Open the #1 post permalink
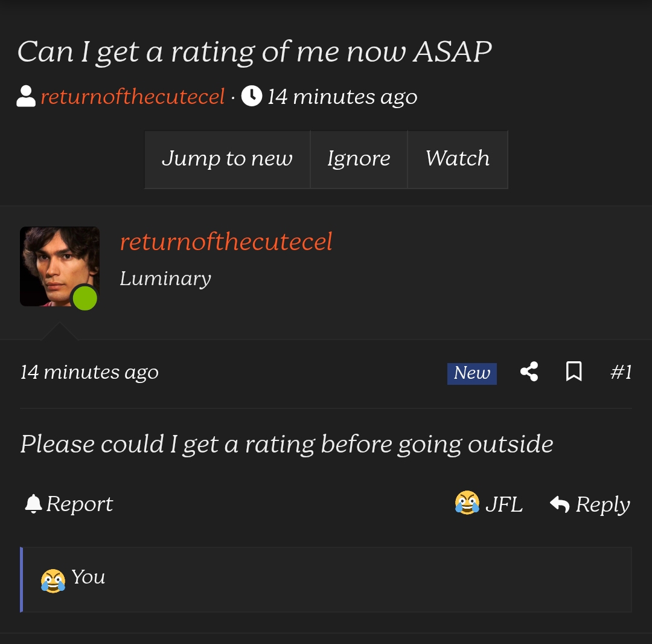This screenshot has width=652, height=644. (x=621, y=372)
